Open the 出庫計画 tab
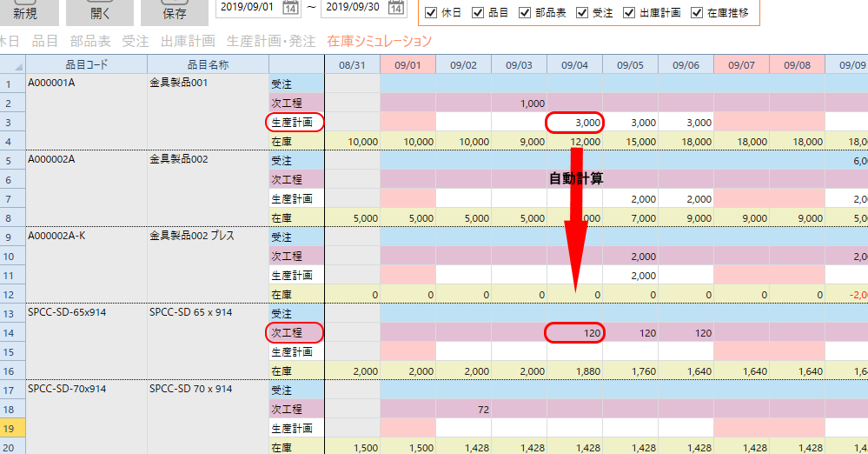 [x=188, y=41]
